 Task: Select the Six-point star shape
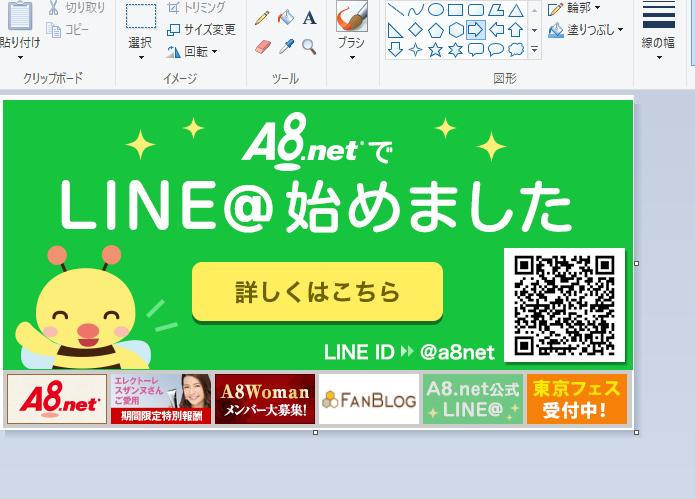[x=455, y=49]
